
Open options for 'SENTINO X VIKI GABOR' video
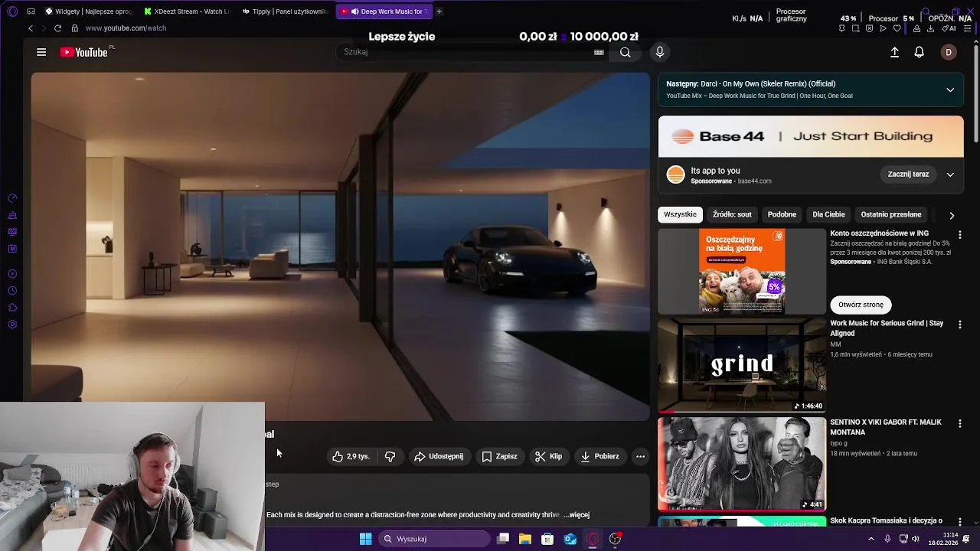959,423
